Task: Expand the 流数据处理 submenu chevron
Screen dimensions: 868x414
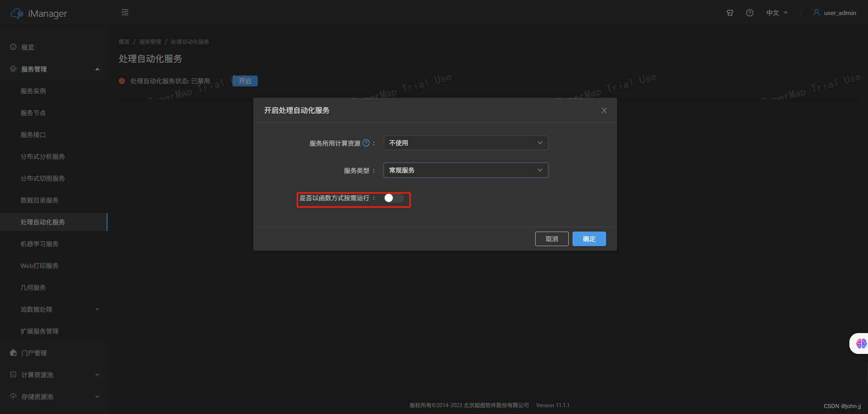Action: [x=97, y=309]
